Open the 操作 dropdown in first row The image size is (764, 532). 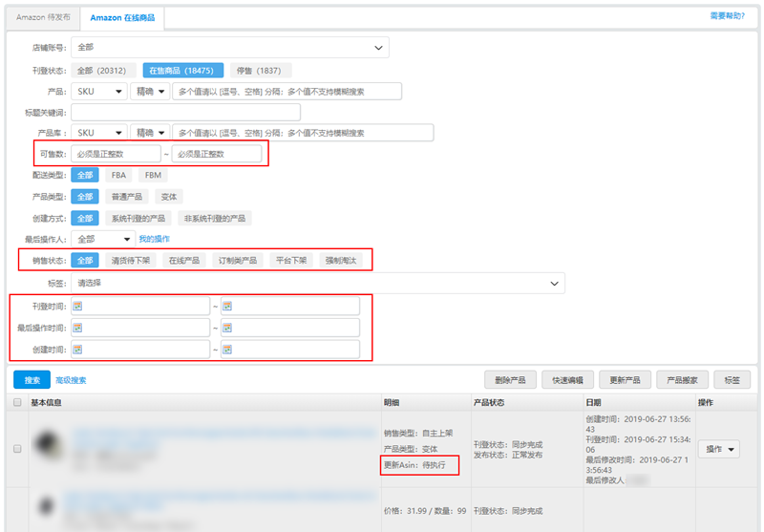(719, 449)
